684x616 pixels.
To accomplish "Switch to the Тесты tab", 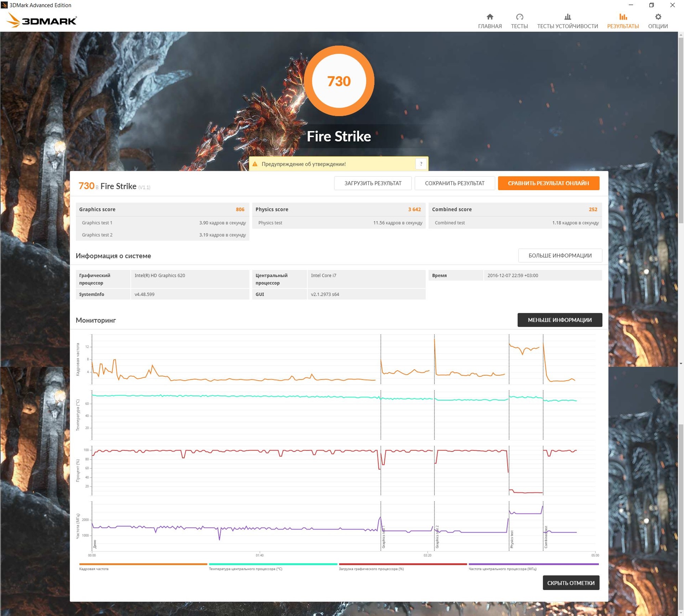I will (x=519, y=21).
